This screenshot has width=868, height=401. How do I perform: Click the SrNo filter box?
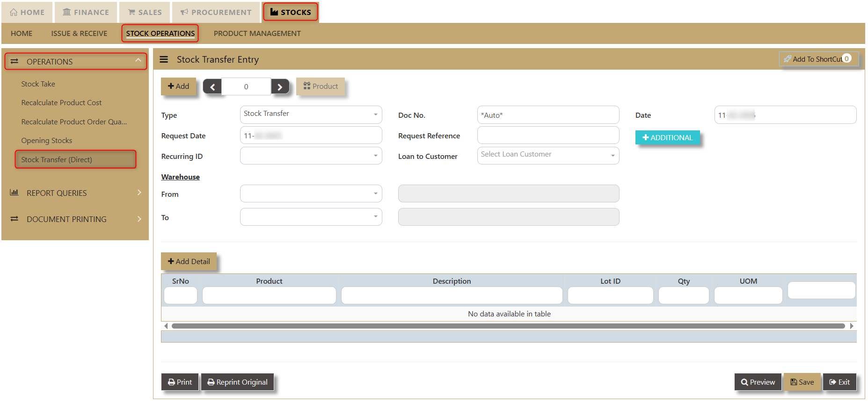pyautogui.click(x=181, y=295)
